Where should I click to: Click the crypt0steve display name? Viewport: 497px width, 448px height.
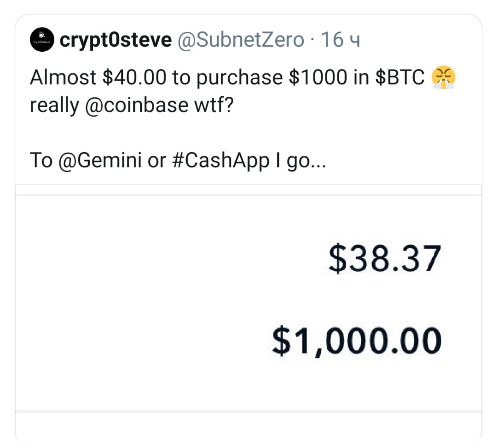(x=116, y=40)
